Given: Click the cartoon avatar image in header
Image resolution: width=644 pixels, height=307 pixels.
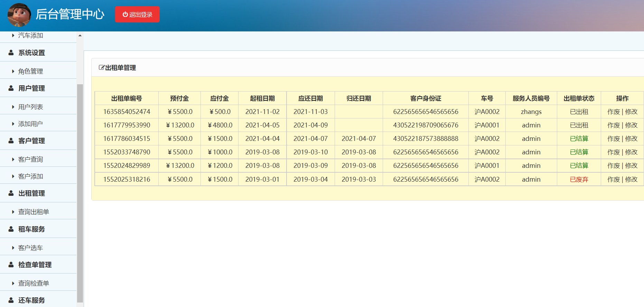Looking at the screenshot, I should pos(19,15).
